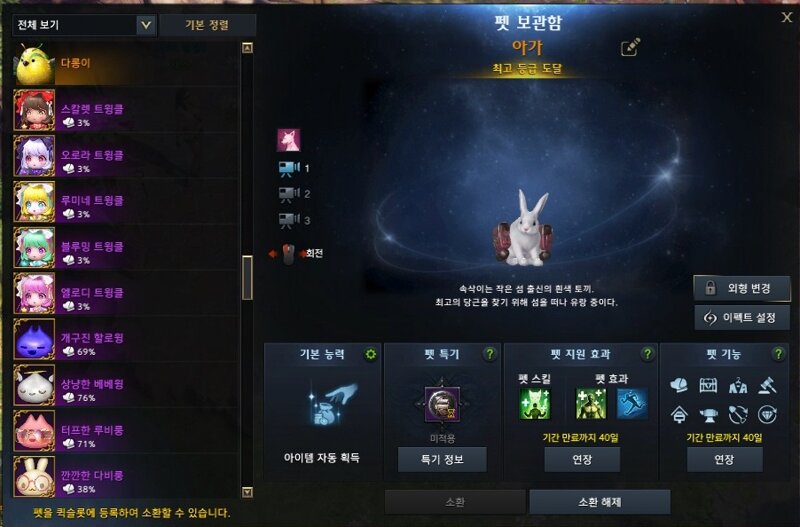The width and height of the screenshot is (800, 527).
Task: Select the pet specialty icon above 미적용
Action: pos(442,404)
